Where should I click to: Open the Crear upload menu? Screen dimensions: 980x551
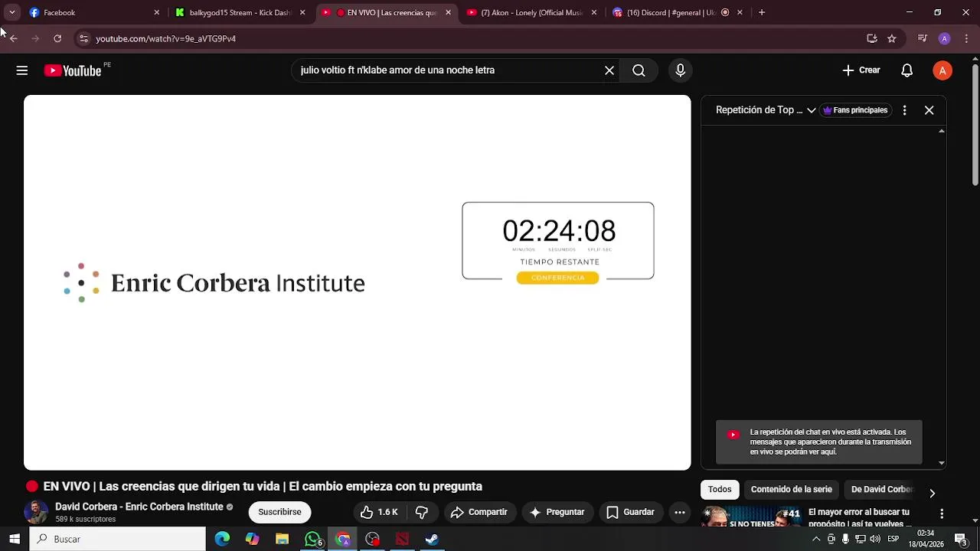[861, 70]
